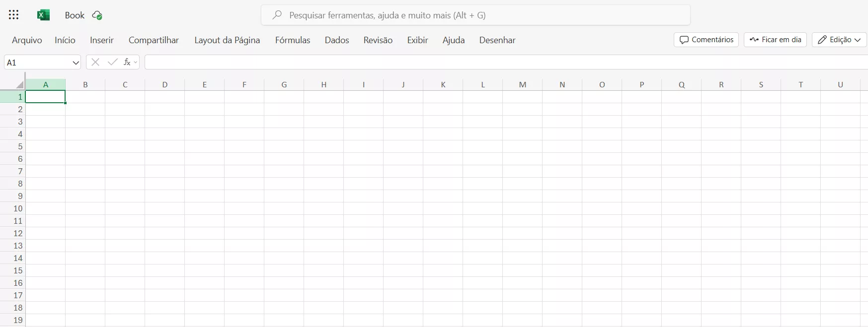Screen dimensions: 868x327
Task: Click the Comentários button
Action: click(x=706, y=40)
